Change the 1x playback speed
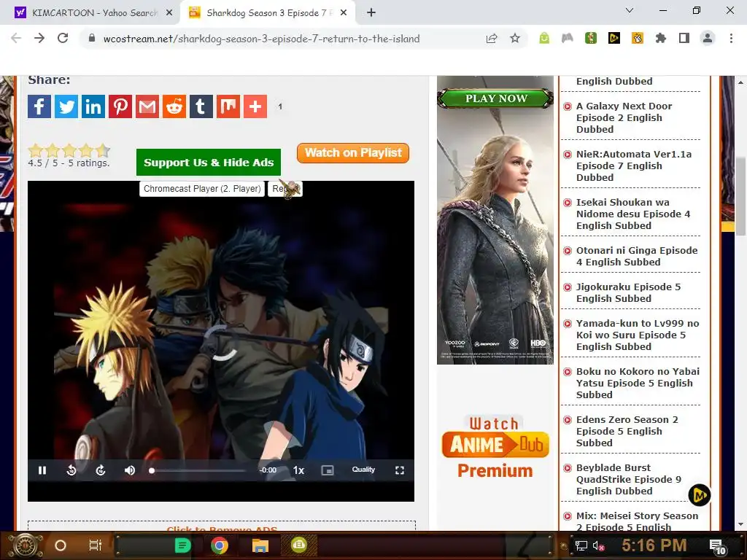This screenshot has width=747, height=560. [298, 470]
